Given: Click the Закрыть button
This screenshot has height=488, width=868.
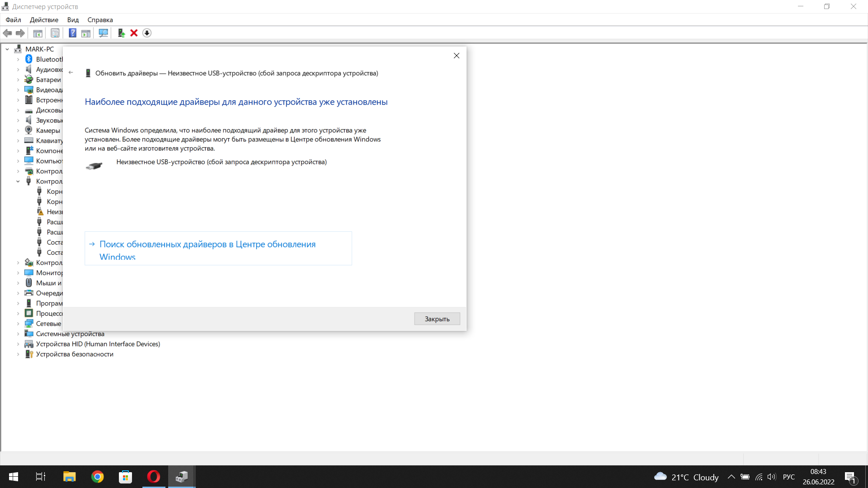Looking at the screenshot, I should coord(437,319).
